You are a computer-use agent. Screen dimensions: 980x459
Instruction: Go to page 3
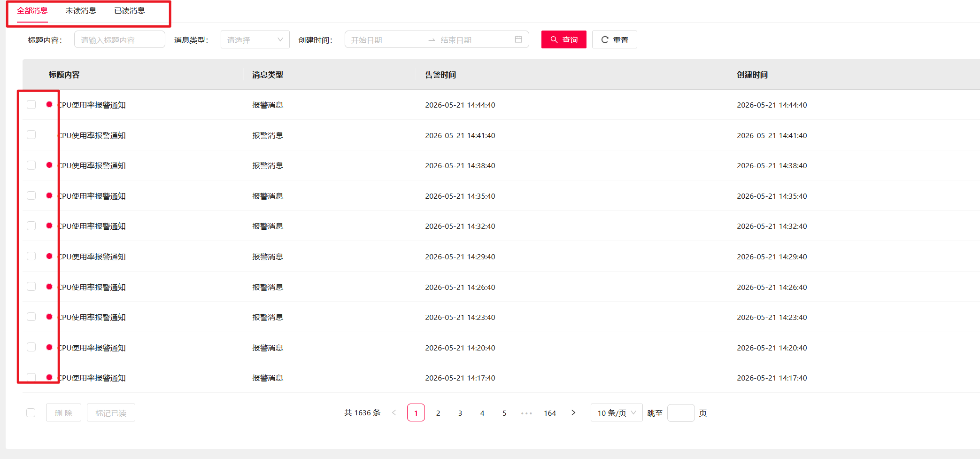tap(460, 412)
